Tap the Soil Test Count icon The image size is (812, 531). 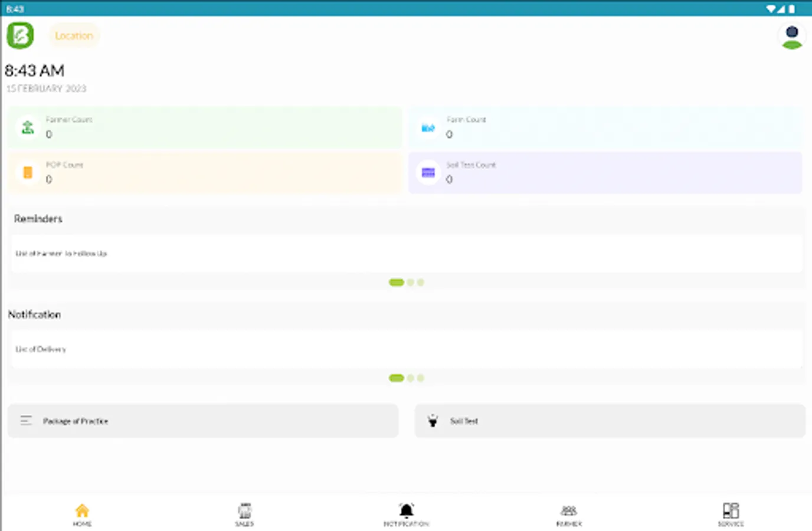pyautogui.click(x=428, y=172)
